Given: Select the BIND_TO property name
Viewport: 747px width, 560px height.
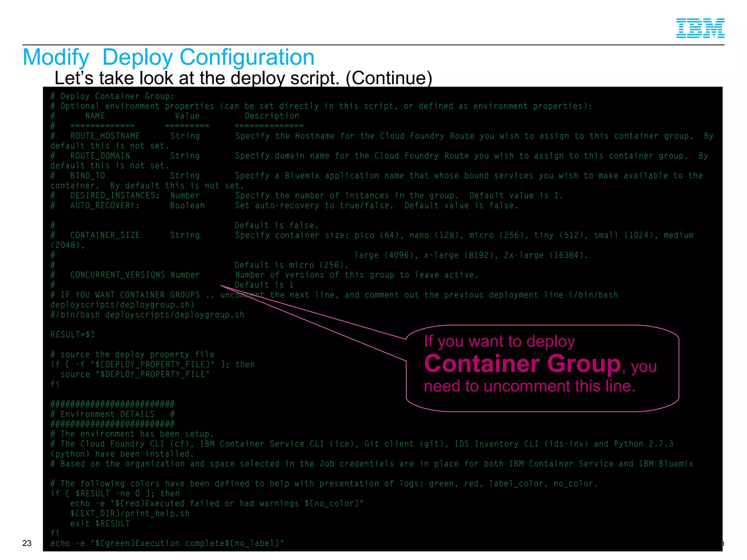Looking at the screenshot, I should point(88,176).
